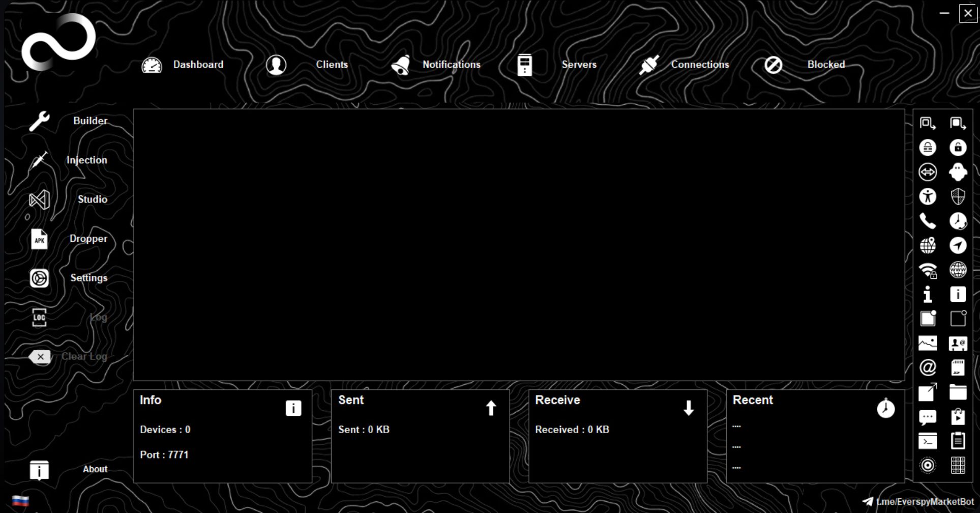This screenshot has width=980, height=513.
Task: Click the @ symbol icon
Action: tap(928, 367)
